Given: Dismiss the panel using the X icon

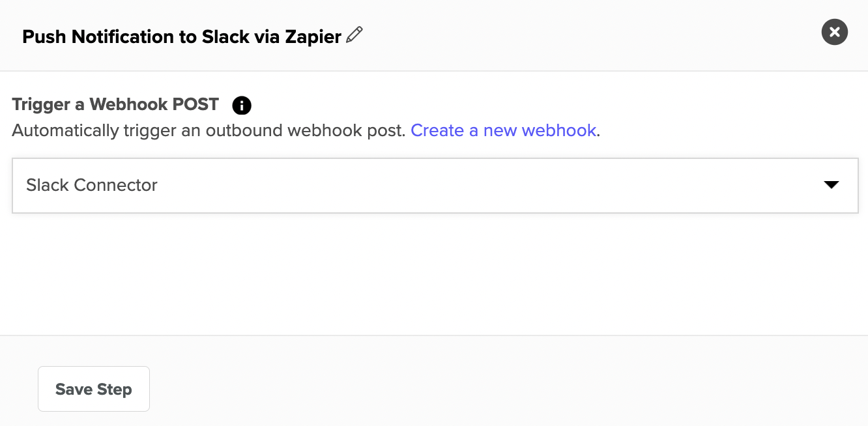Looking at the screenshot, I should coord(835,32).
